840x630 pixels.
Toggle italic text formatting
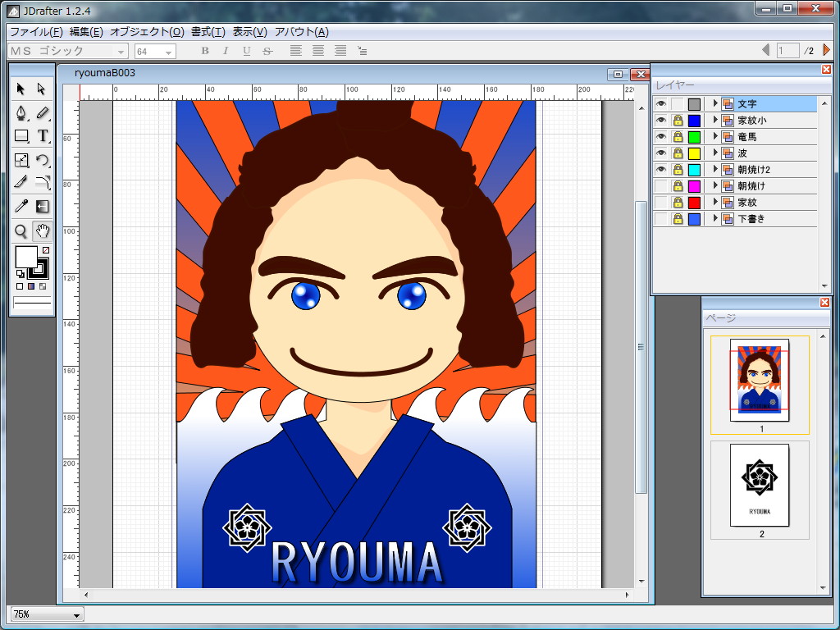(x=226, y=51)
